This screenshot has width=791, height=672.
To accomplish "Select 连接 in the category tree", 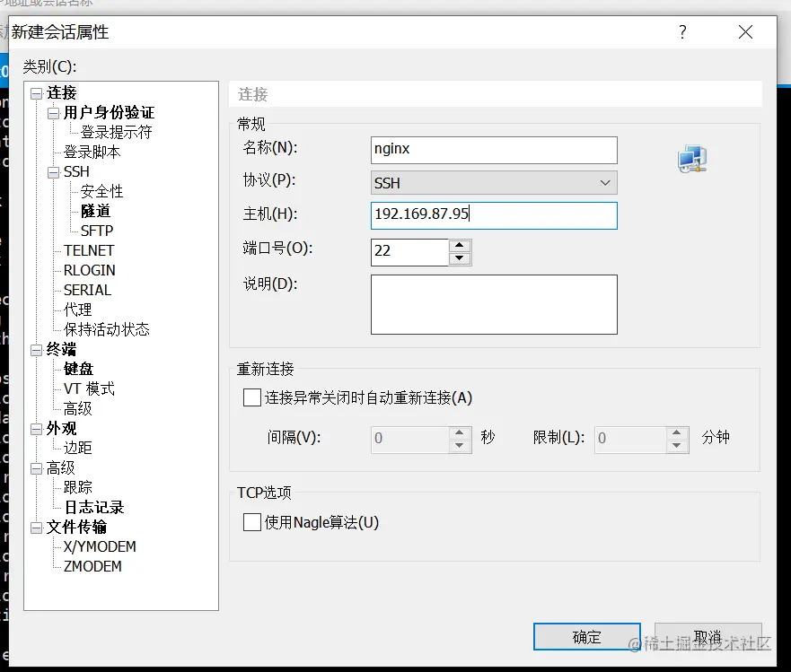I will (62, 92).
